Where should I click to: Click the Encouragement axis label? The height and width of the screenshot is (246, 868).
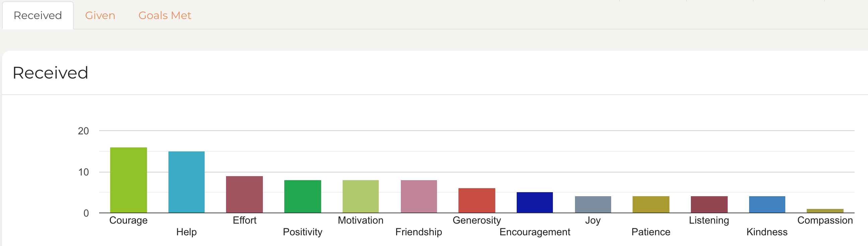[535, 232]
